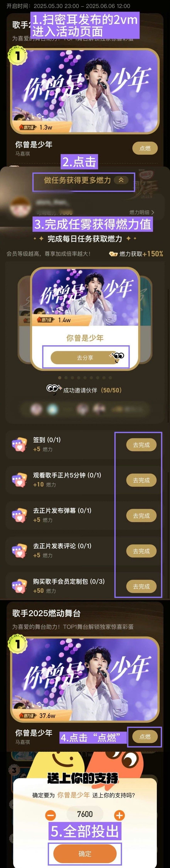Image resolution: width=170 pixels, height=868 pixels.
Task: Click 去完成 for the 签到 task
Action: click(141, 445)
